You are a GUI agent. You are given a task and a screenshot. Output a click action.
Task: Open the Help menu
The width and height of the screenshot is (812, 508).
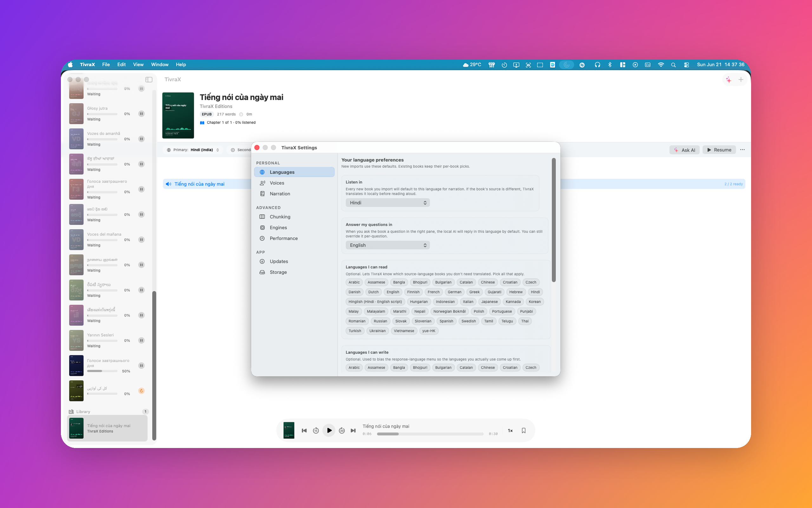point(181,64)
